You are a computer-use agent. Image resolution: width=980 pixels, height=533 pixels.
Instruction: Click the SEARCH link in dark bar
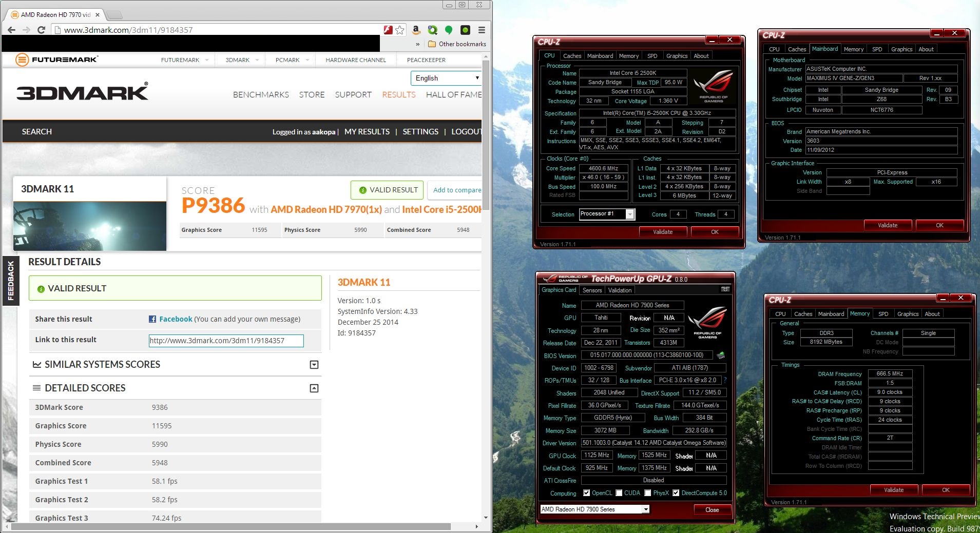coord(36,132)
